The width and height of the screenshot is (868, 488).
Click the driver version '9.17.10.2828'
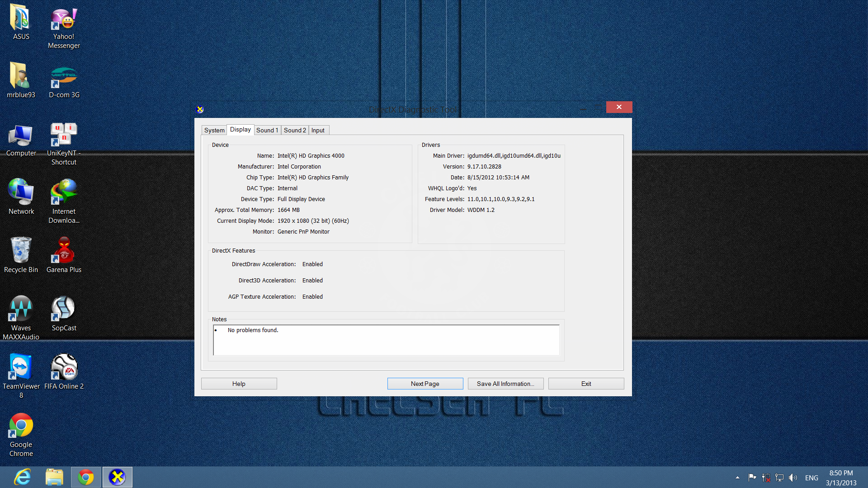484,167
